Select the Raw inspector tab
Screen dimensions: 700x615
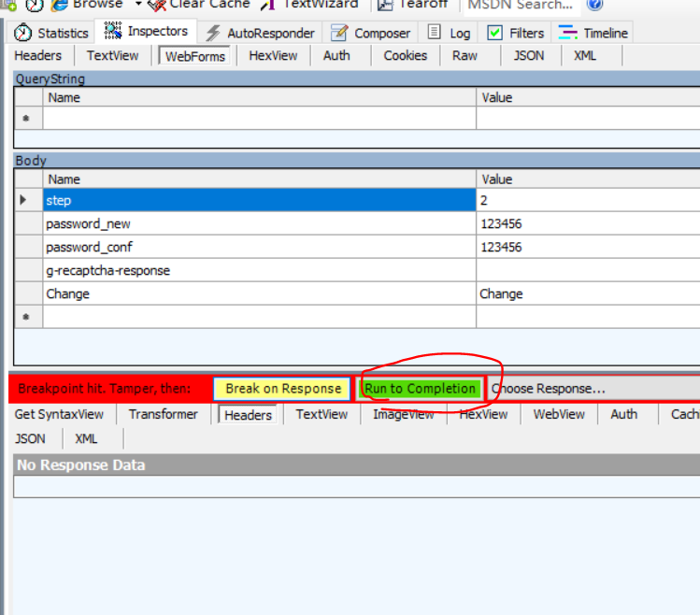[464, 56]
